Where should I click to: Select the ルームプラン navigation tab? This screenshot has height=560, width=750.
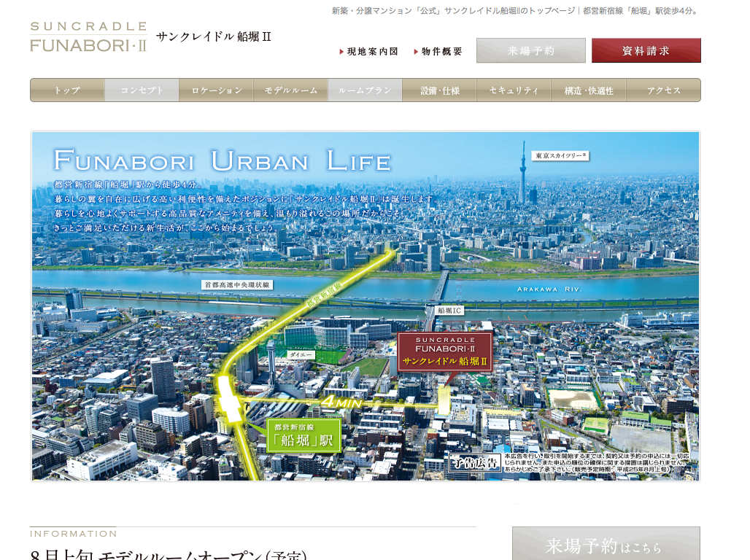pos(365,90)
